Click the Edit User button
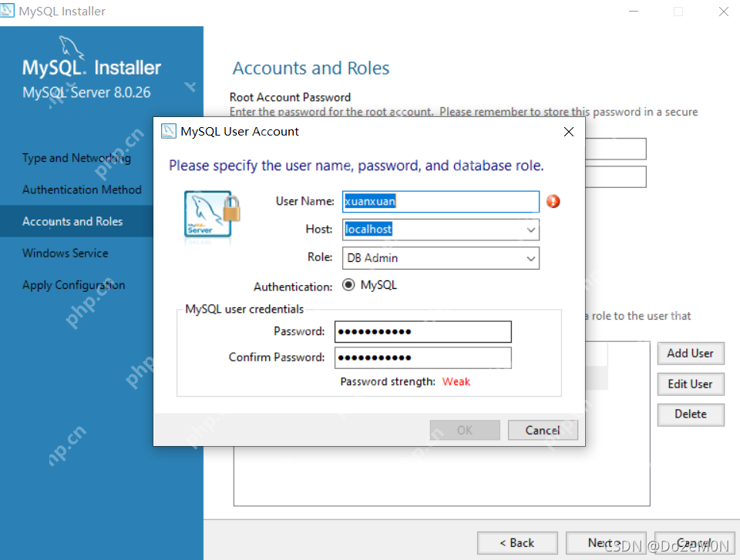The image size is (740, 560). click(x=691, y=384)
